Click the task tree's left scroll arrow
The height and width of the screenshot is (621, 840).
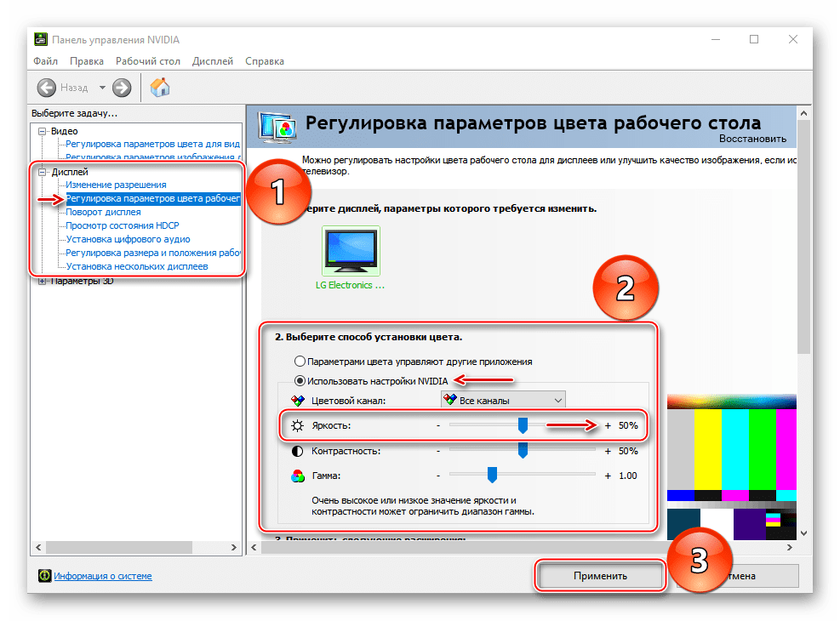pyautogui.click(x=38, y=547)
